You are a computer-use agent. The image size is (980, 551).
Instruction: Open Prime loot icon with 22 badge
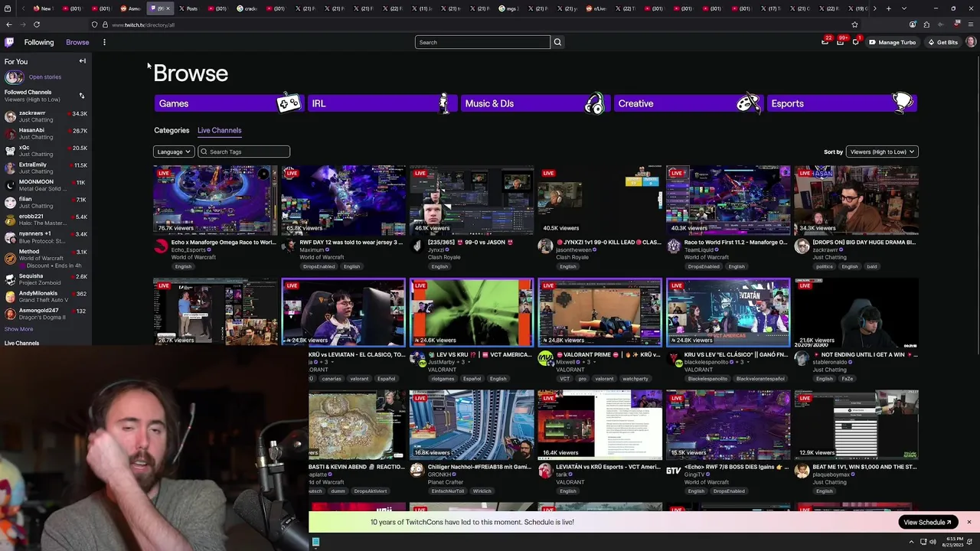[825, 42]
